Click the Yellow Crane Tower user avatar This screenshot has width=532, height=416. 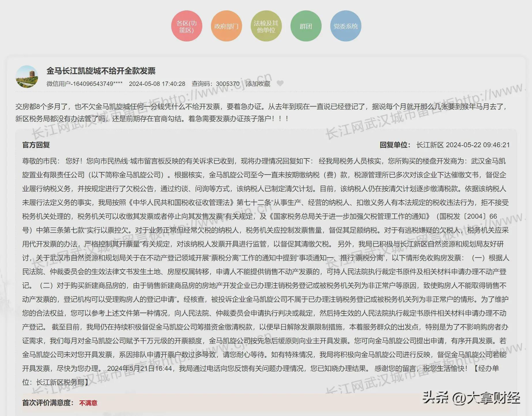coord(27,77)
